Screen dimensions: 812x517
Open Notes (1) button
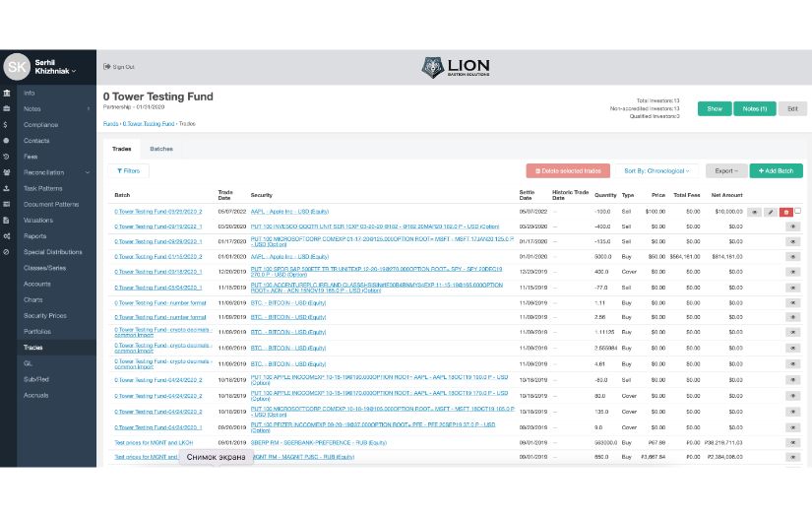pos(755,108)
